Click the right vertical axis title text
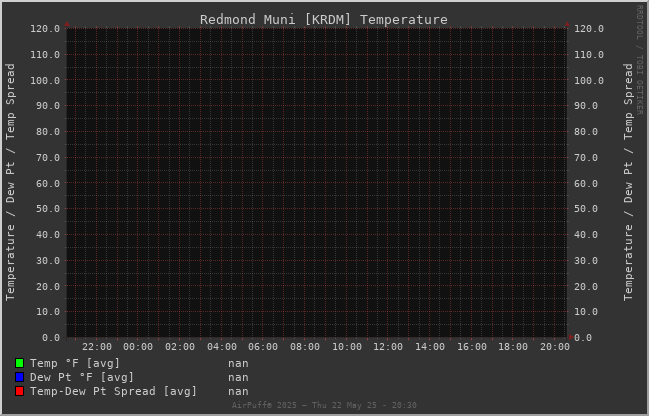649x416 pixels. click(629, 182)
